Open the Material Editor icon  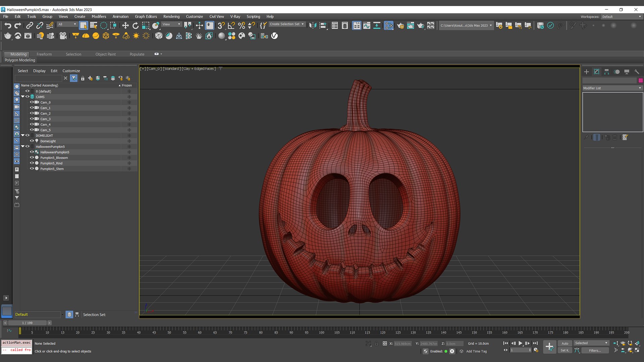(389, 25)
